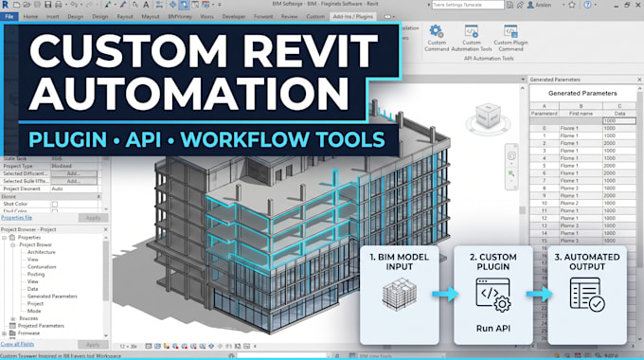
Task: Click the 'First name' column header cell
Action: 581,114
